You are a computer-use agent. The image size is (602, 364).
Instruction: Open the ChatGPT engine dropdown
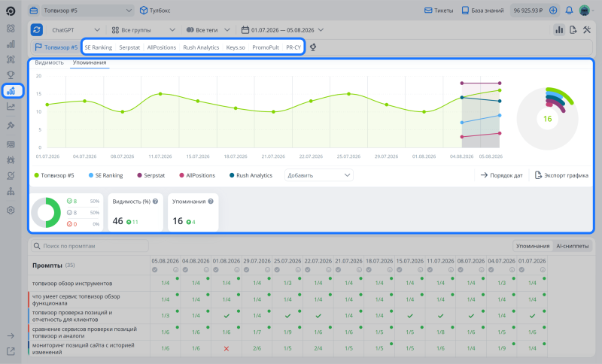[x=76, y=30]
